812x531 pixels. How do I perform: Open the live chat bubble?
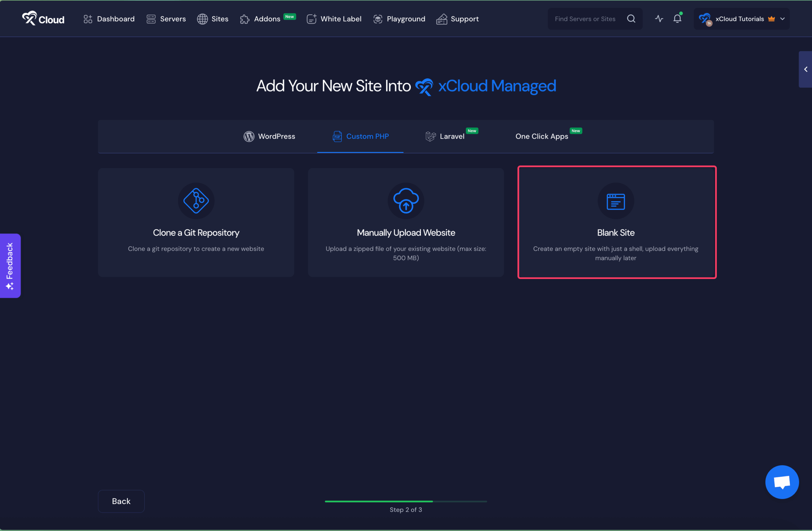[782, 482]
